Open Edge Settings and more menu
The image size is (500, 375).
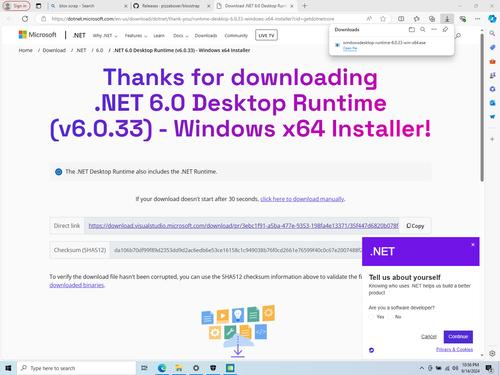(478, 19)
